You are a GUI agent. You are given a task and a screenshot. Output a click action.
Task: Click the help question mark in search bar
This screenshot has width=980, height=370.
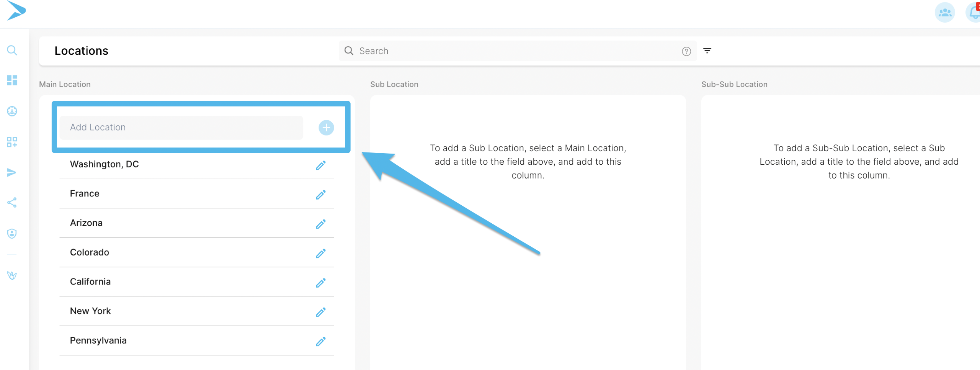[686, 51]
